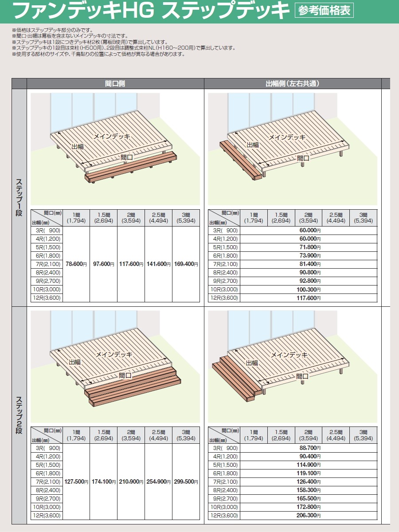Click the price "299,500円"
The width and height of the screenshot is (399, 532).
tap(186, 481)
